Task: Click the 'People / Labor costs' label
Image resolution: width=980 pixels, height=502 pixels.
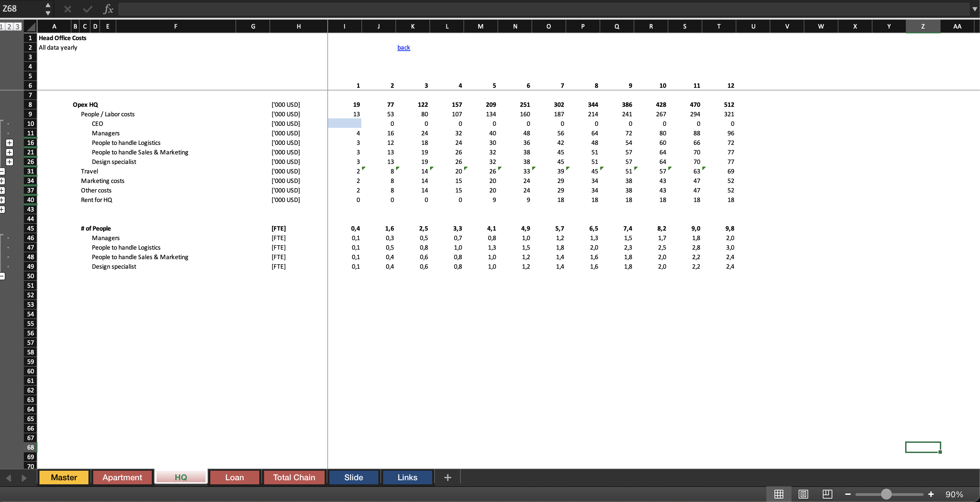Action: (108, 114)
